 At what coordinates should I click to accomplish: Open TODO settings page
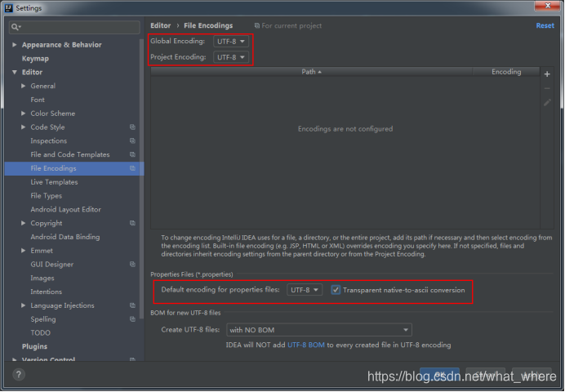(x=40, y=332)
